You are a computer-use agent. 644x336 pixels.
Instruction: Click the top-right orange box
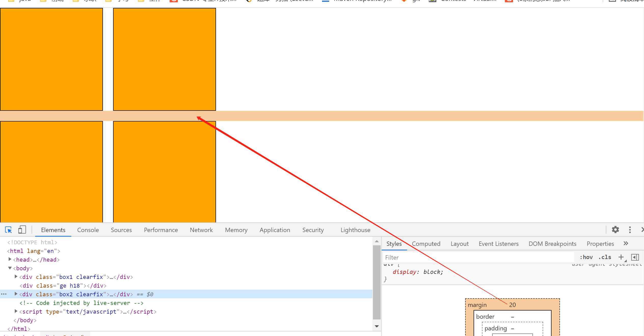coord(165,59)
